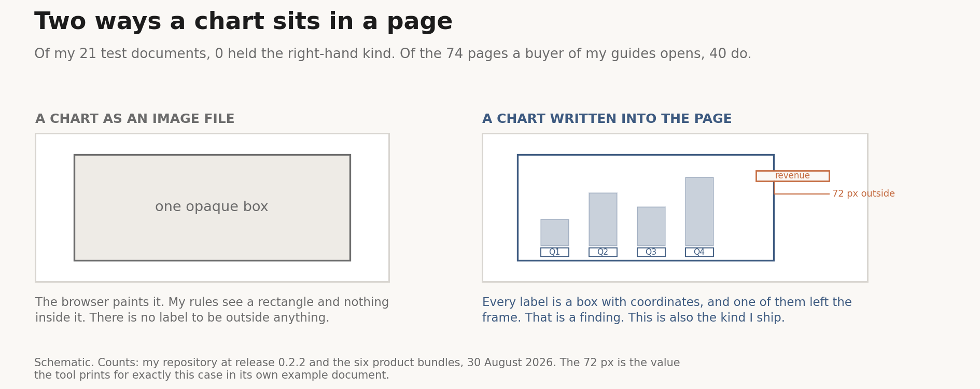Click the 'one opaque box' rectangle
Image resolution: width=980 pixels, height=389 pixels.
click(212, 207)
